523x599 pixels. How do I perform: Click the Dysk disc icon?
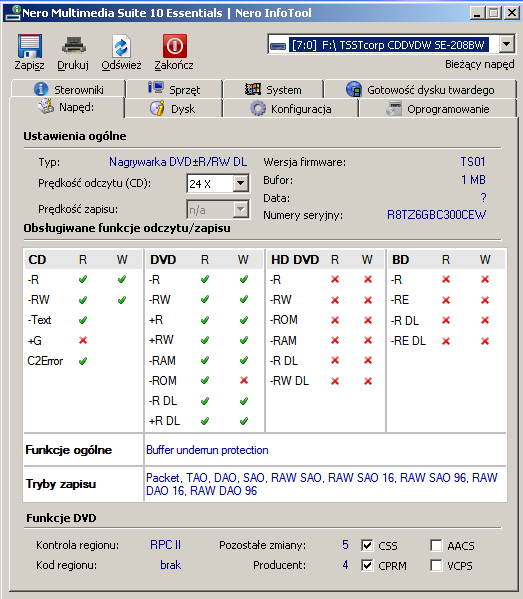click(x=157, y=108)
